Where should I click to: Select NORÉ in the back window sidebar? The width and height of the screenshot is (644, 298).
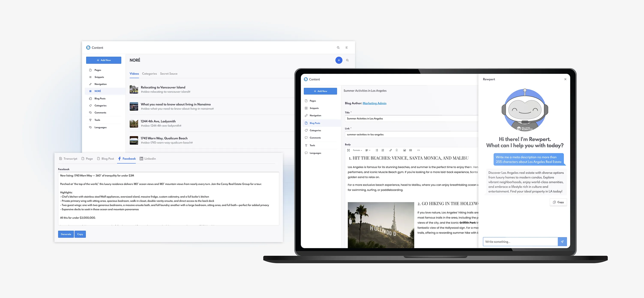[105, 91]
